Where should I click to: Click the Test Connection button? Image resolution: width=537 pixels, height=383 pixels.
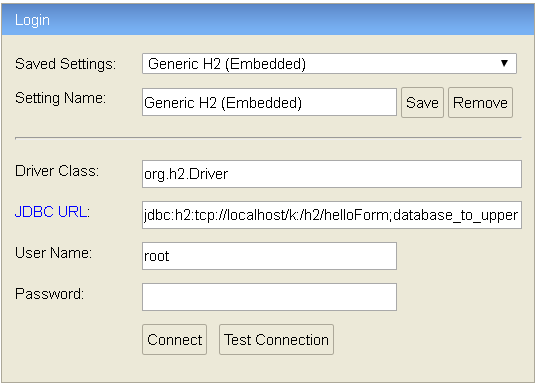coord(276,339)
